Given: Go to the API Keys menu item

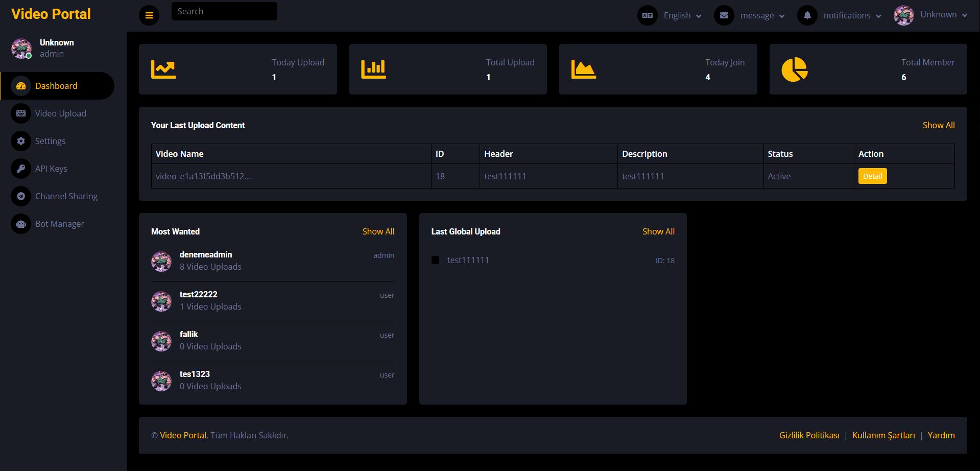Looking at the screenshot, I should point(51,169).
